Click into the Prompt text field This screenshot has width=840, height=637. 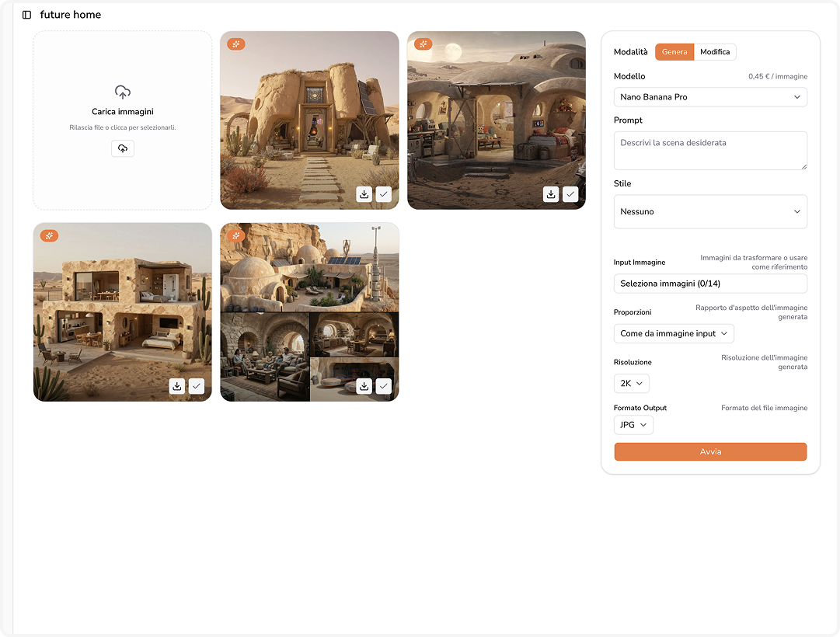click(710, 151)
